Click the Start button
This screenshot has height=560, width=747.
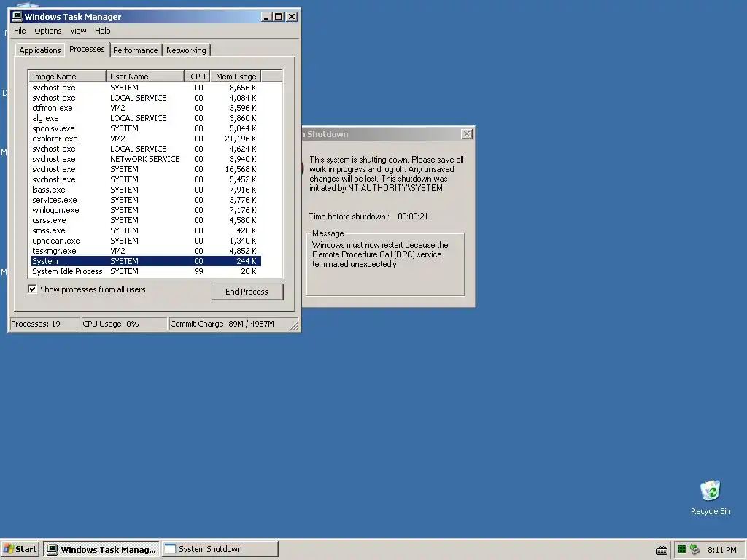[x=20, y=549]
